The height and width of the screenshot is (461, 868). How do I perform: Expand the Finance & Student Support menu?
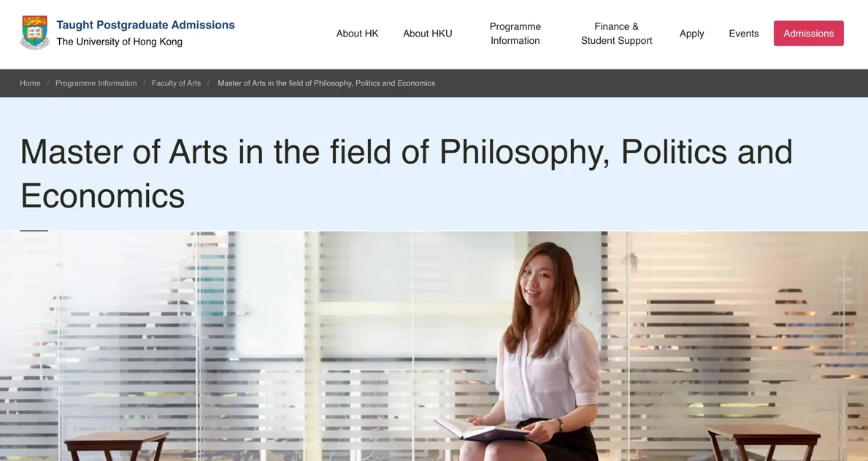[616, 34]
